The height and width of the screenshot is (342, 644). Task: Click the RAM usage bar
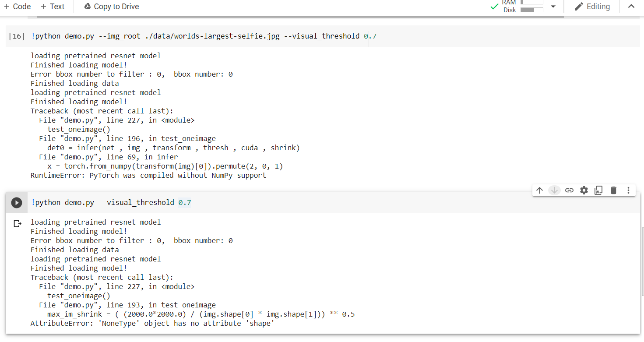click(532, 3)
